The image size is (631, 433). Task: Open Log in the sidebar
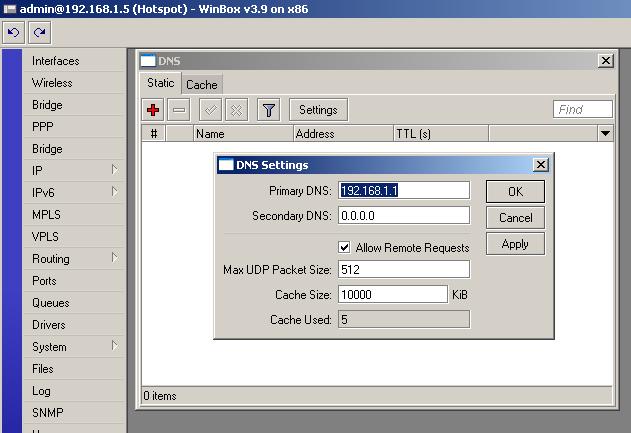point(74,391)
